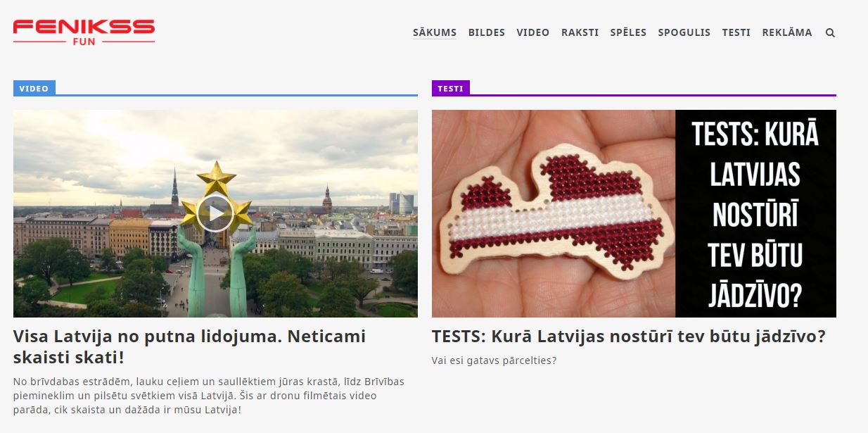Open headline 'TESTS: Kurā Latvijas nostūrī'
Image resolution: width=868 pixels, height=433 pixels.
[x=629, y=337]
